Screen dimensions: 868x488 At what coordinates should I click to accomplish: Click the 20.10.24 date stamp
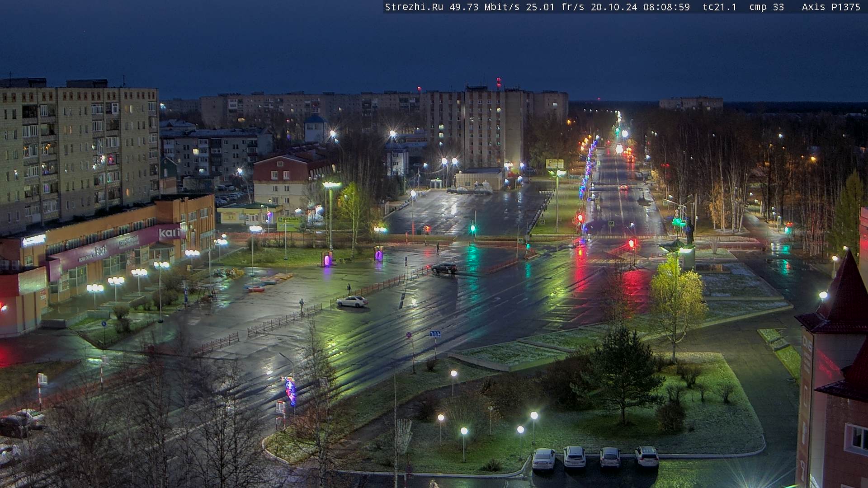614,7
